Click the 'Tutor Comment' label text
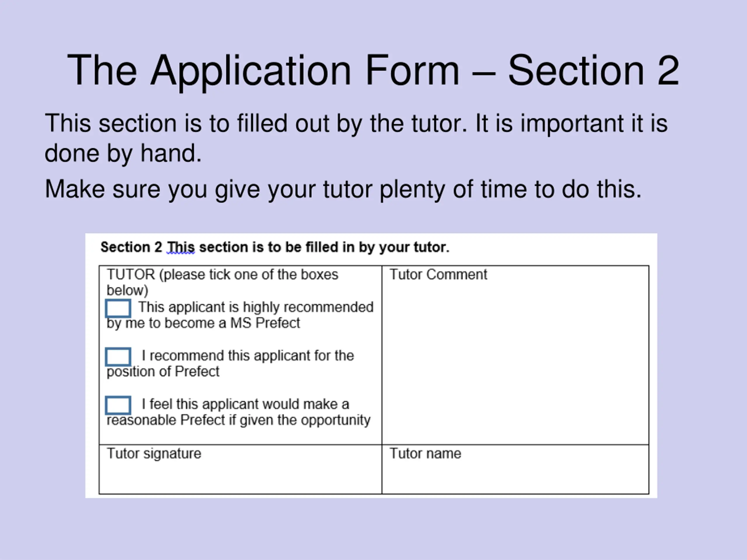 click(x=438, y=275)
